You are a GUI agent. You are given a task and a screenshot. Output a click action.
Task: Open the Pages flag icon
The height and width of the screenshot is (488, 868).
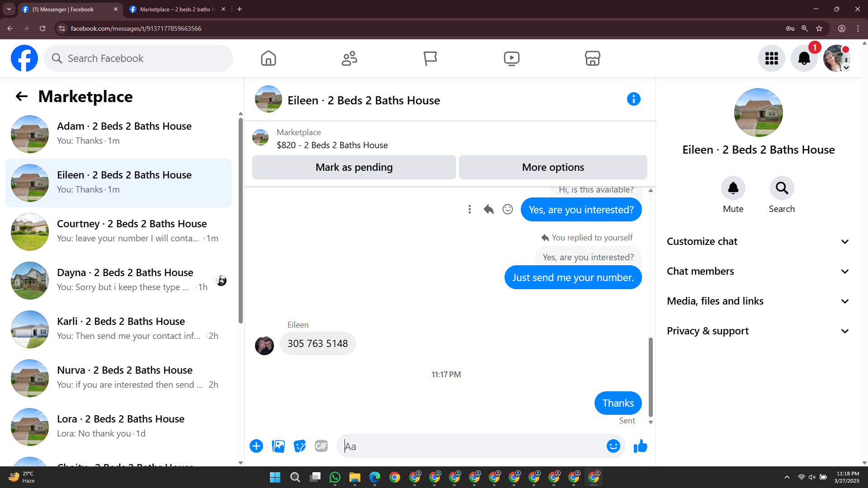(x=430, y=58)
